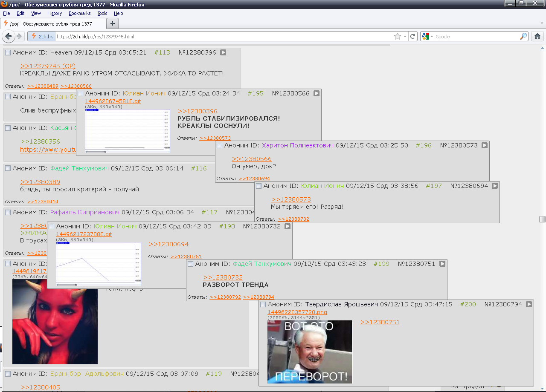The width and height of the screenshot is (546, 392).
Task: Focus the Google search box
Action: [x=476, y=37]
